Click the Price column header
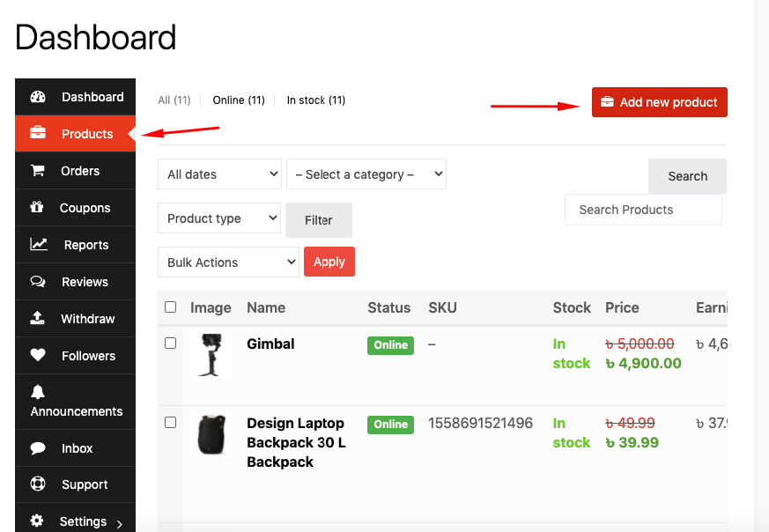The height and width of the screenshot is (532, 769). pos(622,307)
